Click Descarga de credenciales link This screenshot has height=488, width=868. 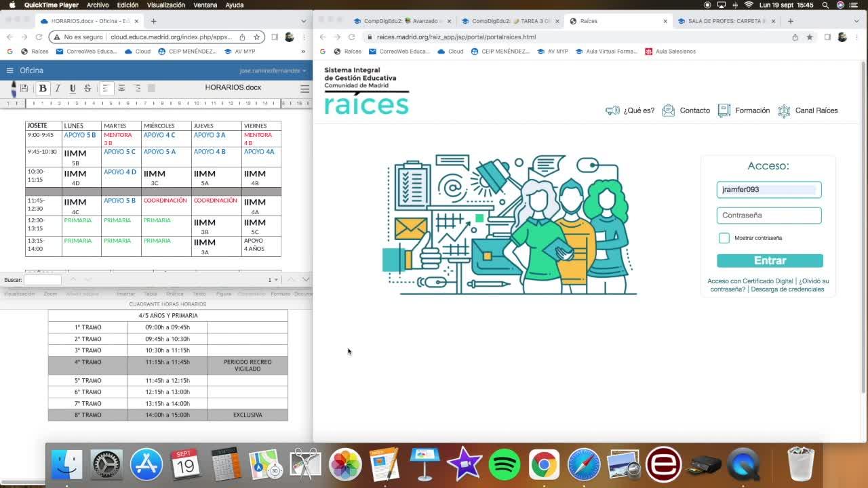(787, 289)
